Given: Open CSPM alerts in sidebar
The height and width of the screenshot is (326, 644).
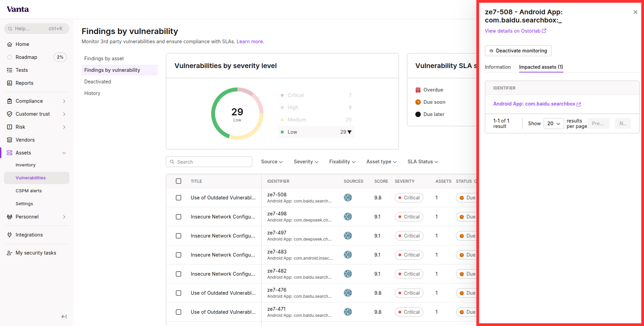Looking at the screenshot, I should coord(29,191).
